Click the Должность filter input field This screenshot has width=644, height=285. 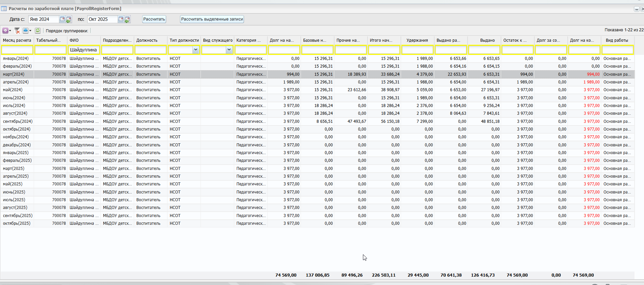click(x=150, y=50)
